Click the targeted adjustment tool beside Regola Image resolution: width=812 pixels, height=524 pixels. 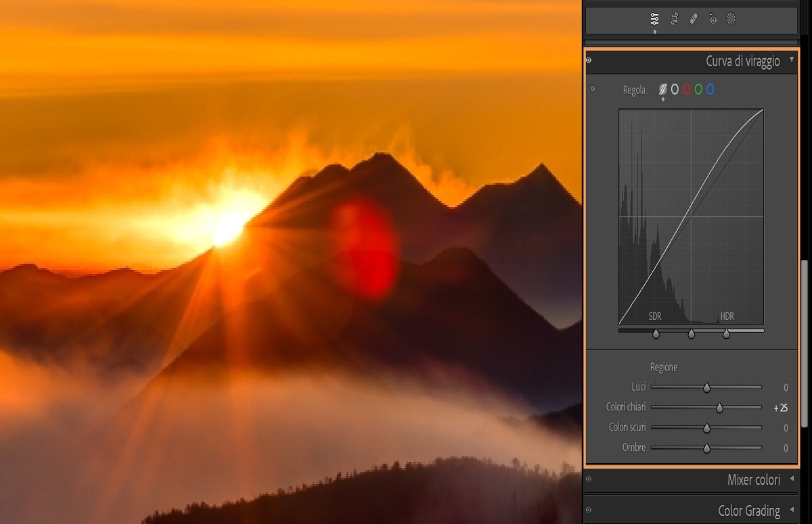[x=593, y=89]
